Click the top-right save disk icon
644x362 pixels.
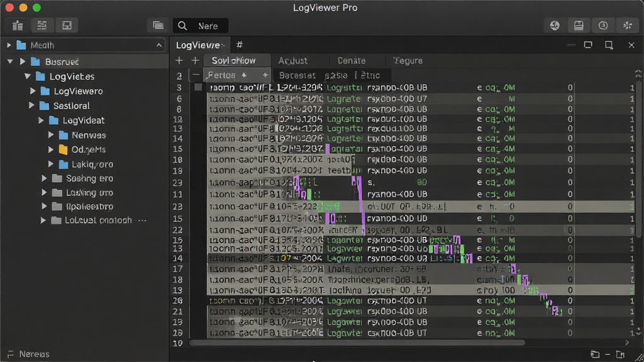tap(579, 25)
